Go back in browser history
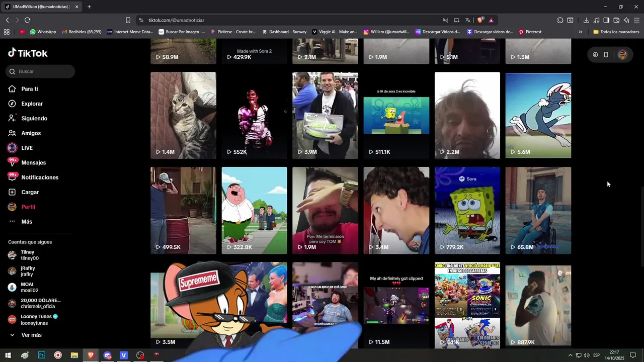The image size is (644, 362). (7, 20)
